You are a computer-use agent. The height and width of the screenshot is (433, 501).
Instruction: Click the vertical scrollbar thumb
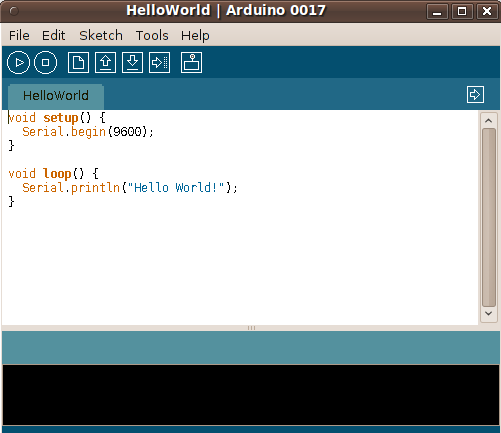tap(489, 217)
